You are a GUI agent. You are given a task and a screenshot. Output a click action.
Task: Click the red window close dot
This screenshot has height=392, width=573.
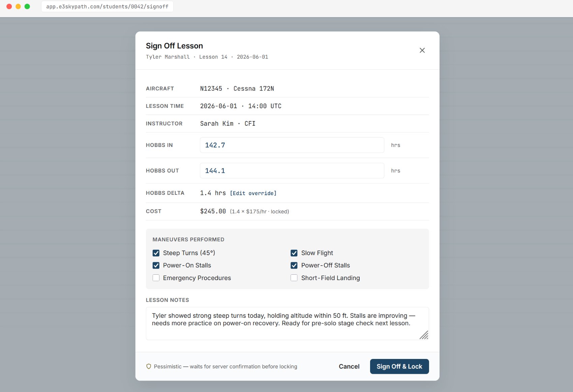pyautogui.click(x=9, y=6)
